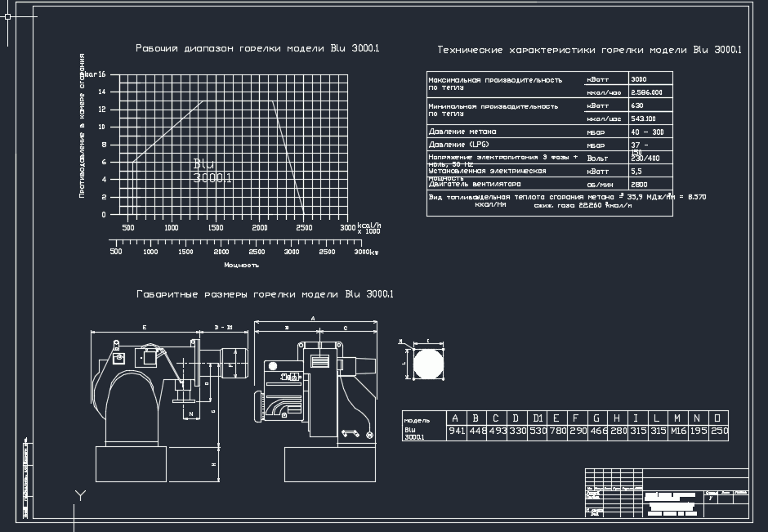Select the 'Давление метана' row label

click(x=462, y=132)
